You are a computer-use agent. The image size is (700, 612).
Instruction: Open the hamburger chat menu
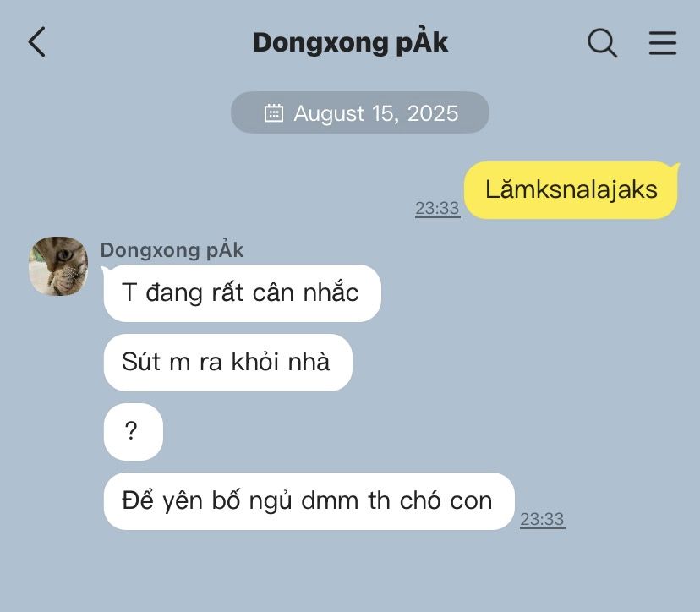click(x=663, y=43)
